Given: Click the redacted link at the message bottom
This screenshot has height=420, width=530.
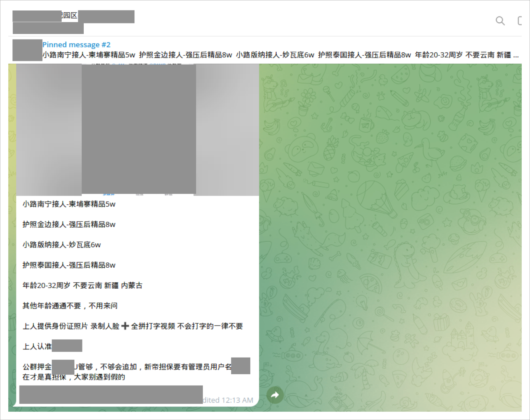Looking at the screenshot, I should click(x=111, y=395).
